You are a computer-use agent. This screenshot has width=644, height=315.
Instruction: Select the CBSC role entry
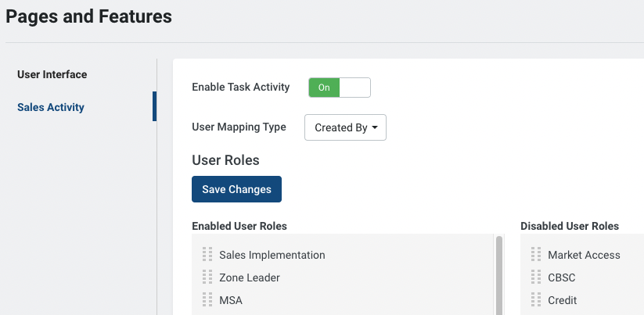[562, 277]
